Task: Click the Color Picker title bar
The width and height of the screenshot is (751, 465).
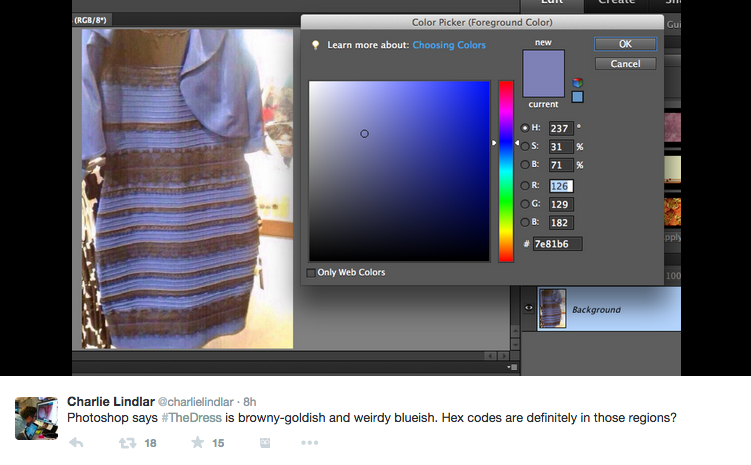Action: point(482,22)
